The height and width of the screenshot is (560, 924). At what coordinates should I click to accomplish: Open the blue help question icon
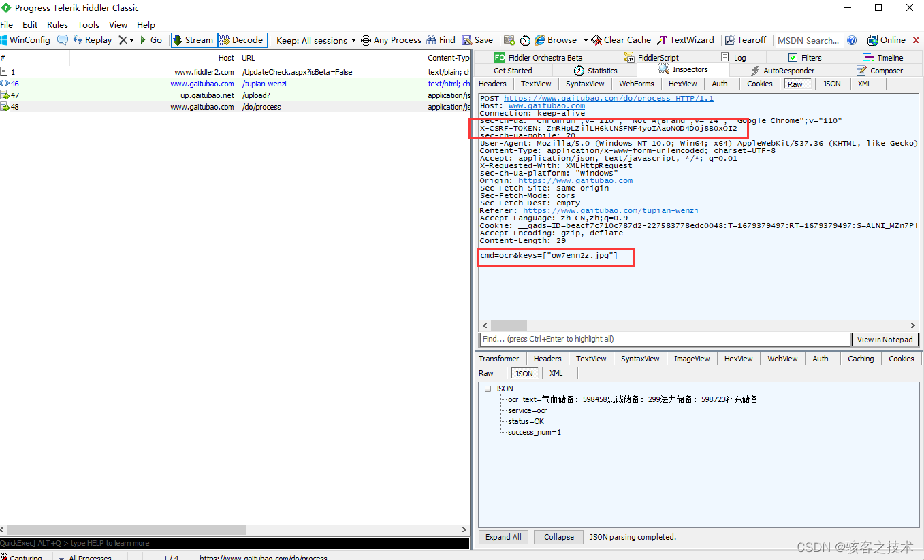point(852,40)
